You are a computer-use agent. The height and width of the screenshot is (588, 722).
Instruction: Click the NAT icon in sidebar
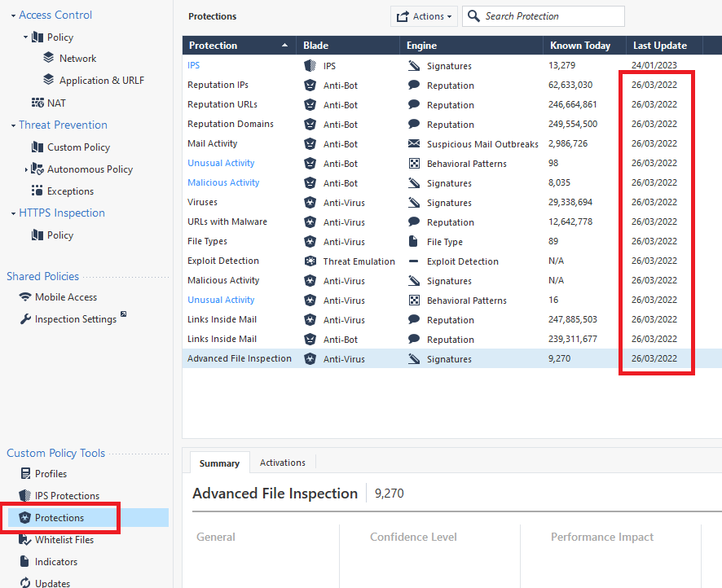[37, 103]
